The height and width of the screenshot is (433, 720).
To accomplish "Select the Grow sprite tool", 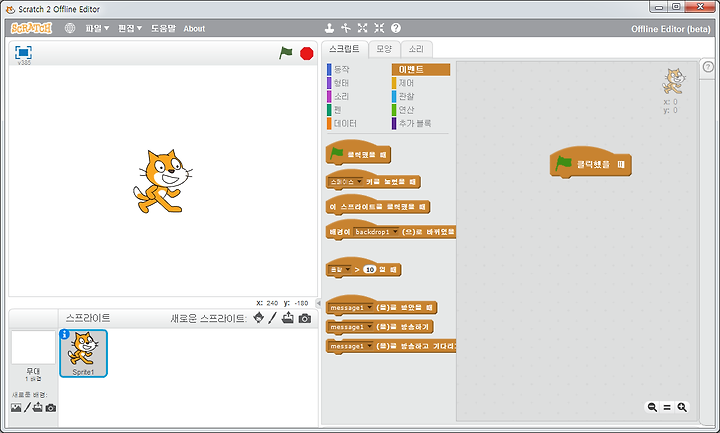I will [x=362, y=28].
